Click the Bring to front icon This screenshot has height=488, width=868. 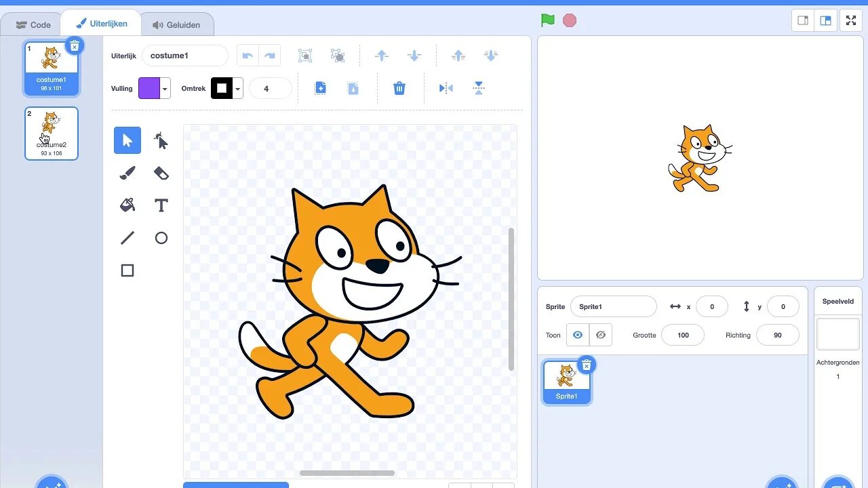(458, 56)
